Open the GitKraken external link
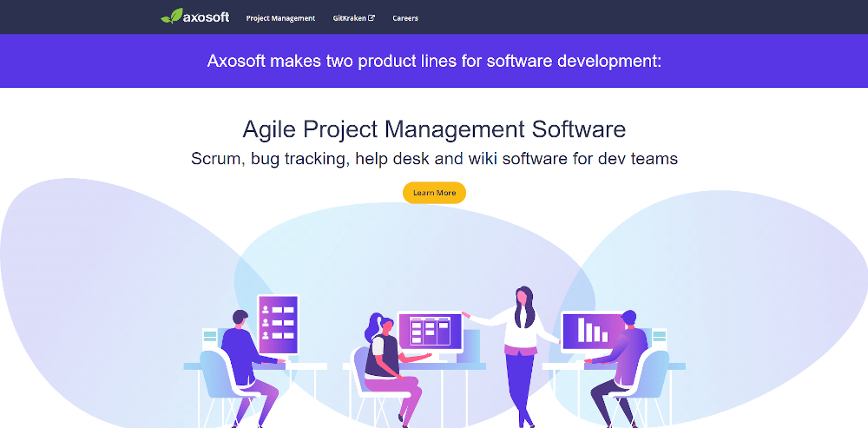 [354, 18]
